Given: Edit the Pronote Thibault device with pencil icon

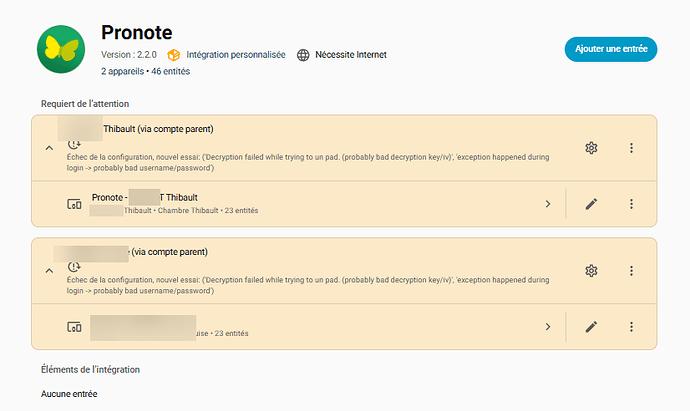Looking at the screenshot, I should point(591,204).
